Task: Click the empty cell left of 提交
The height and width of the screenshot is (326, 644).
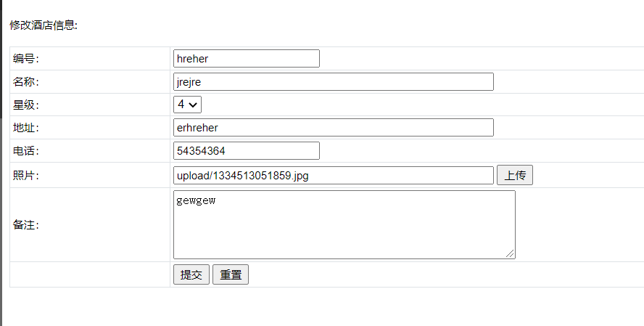Action: point(90,274)
